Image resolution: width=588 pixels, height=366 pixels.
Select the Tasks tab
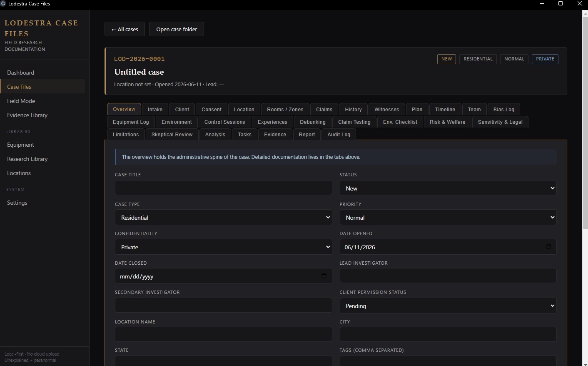click(244, 134)
